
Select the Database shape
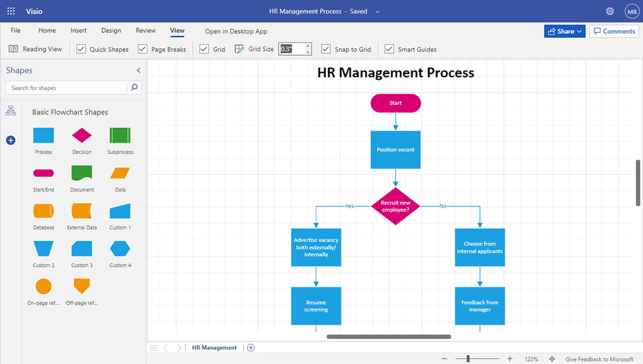[x=44, y=211]
